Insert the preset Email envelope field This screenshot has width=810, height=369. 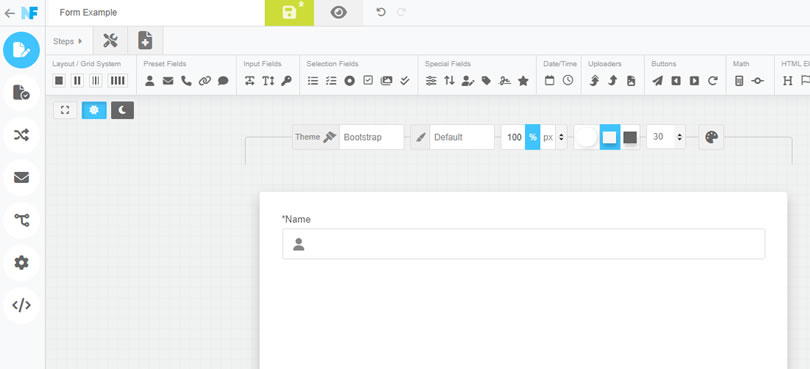coord(168,81)
